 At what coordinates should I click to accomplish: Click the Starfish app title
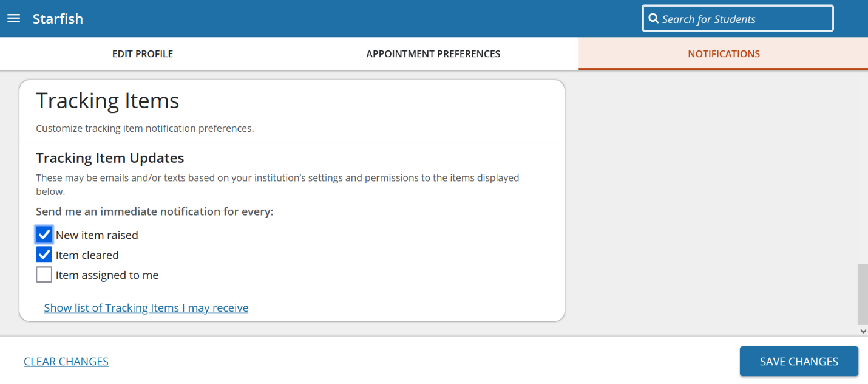(x=58, y=19)
